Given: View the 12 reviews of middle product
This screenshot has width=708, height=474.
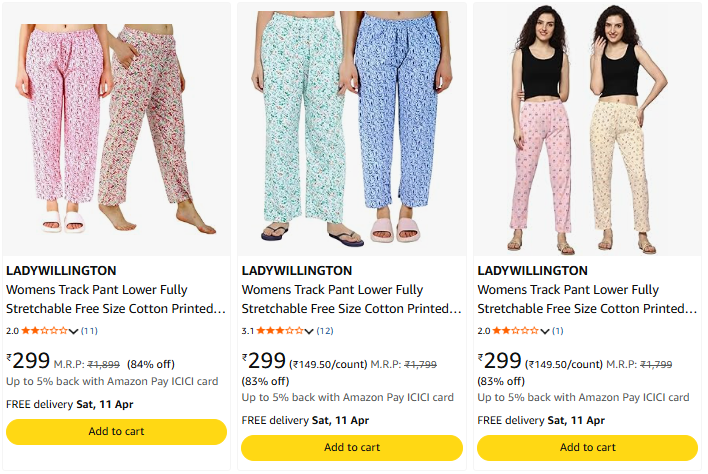Looking at the screenshot, I should (x=325, y=331).
